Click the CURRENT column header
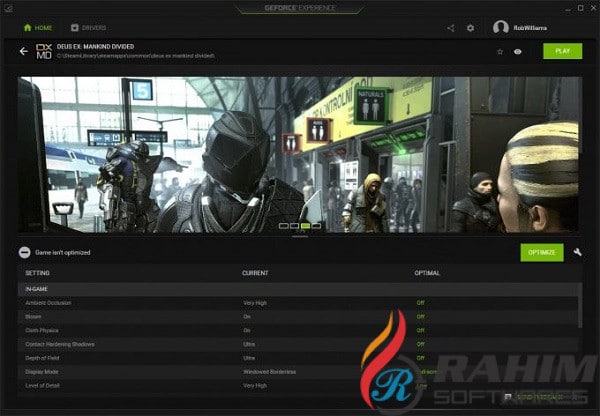 [255, 273]
